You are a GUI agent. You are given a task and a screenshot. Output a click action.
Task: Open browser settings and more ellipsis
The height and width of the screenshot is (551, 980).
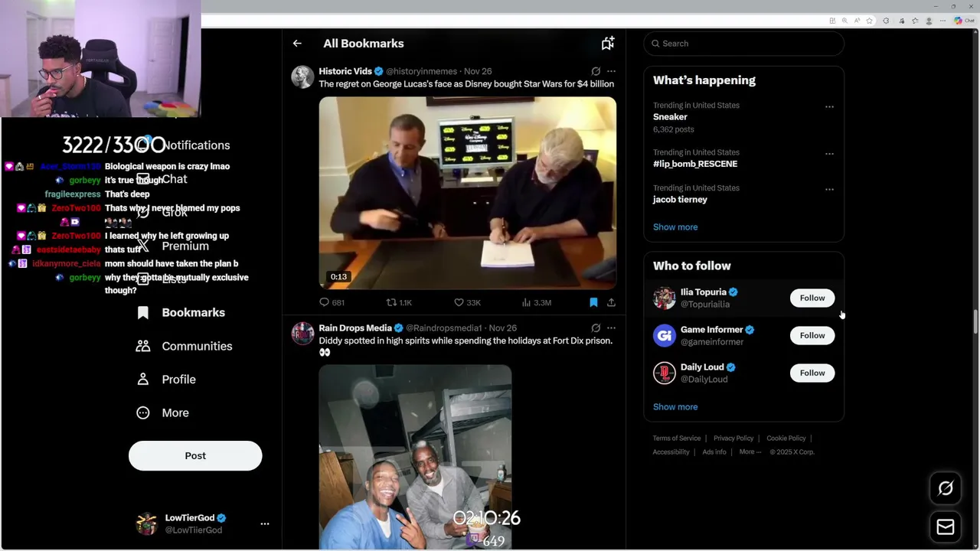coord(941,21)
